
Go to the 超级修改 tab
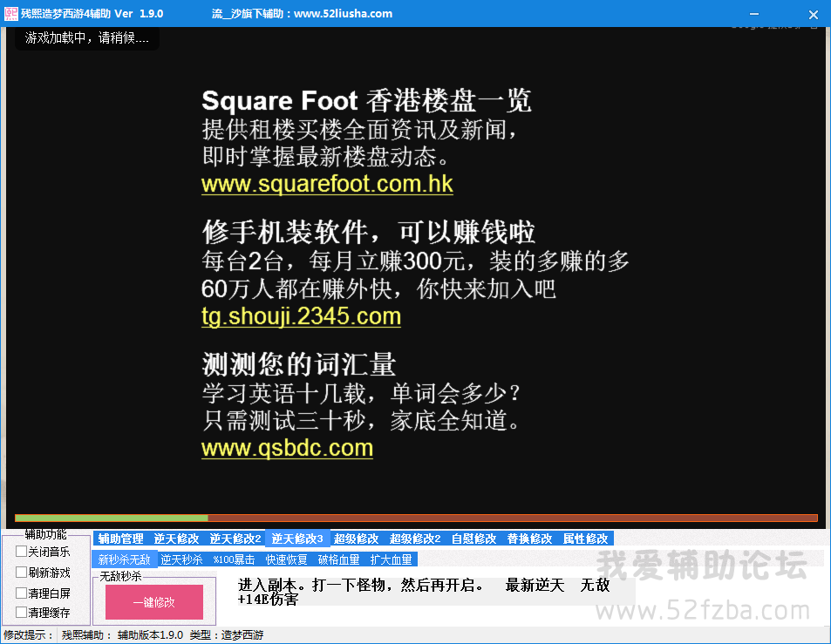coord(356,539)
